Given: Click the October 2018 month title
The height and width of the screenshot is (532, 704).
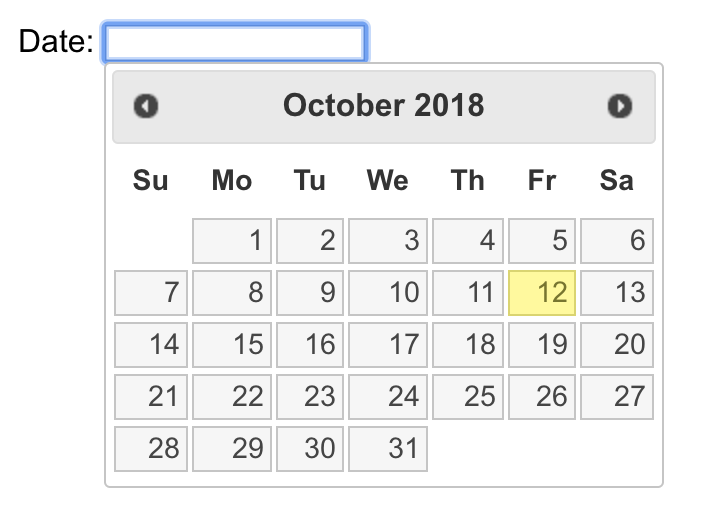Looking at the screenshot, I should (383, 106).
